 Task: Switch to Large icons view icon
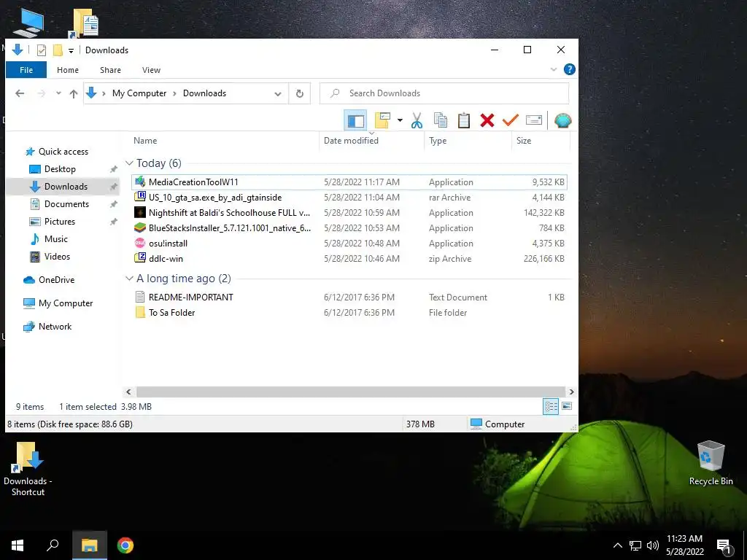567,406
